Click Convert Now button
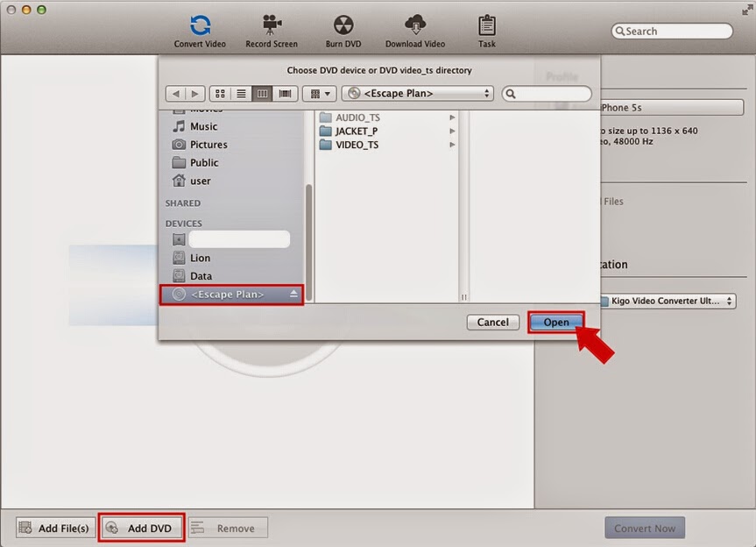The width and height of the screenshot is (756, 547). tap(645, 529)
